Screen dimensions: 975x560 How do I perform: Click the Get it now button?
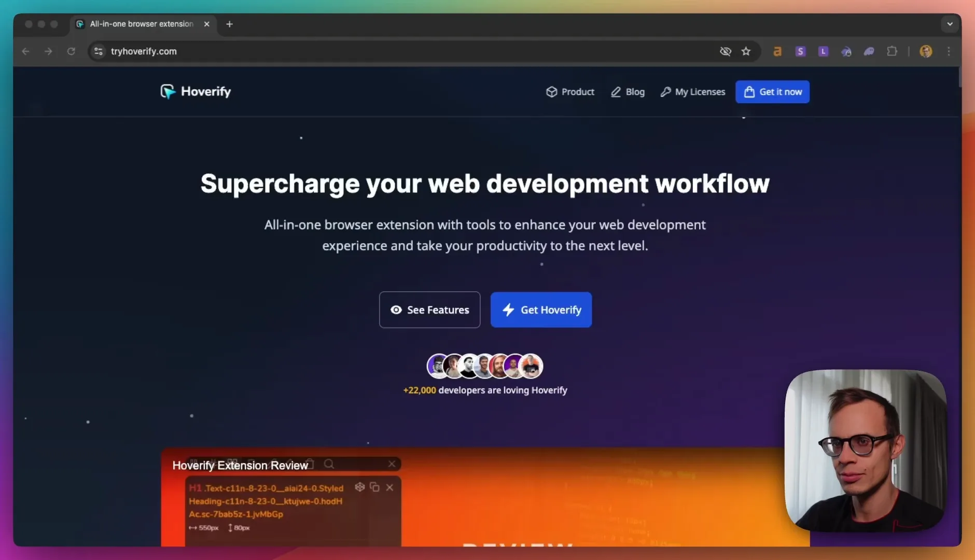click(x=772, y=92)
